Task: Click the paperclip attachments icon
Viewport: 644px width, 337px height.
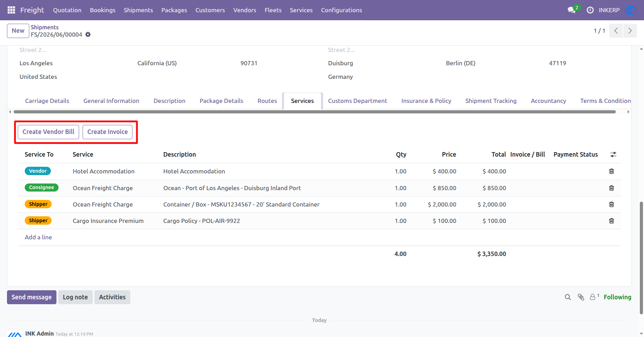Action: [581, 297]
